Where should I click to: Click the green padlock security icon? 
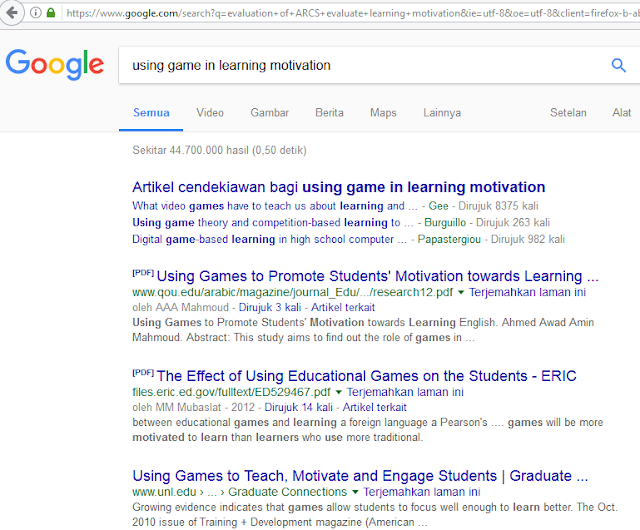pos(51,13)
